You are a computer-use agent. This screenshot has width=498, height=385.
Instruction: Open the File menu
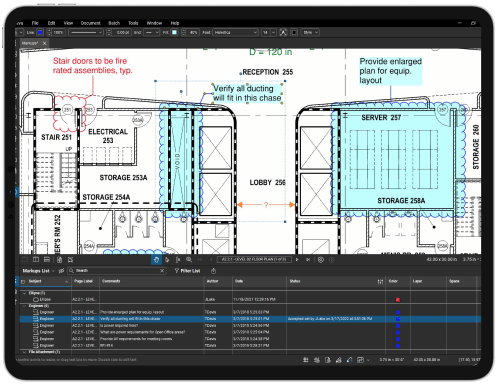click(x=35, y=23)
